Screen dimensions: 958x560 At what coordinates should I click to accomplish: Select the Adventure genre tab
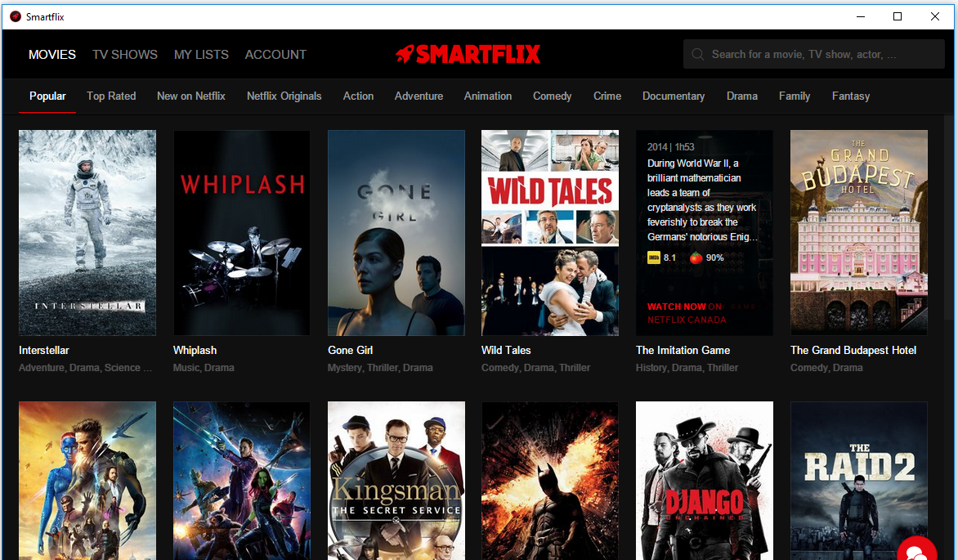coord(419,96)
